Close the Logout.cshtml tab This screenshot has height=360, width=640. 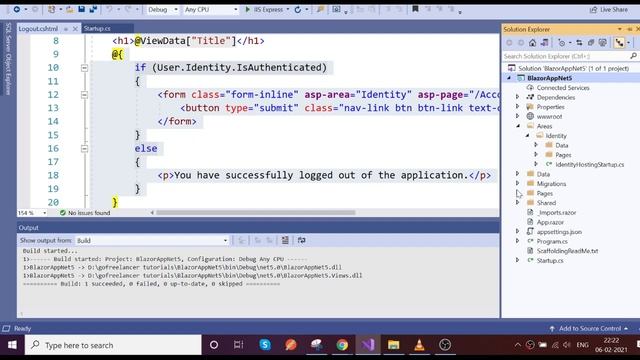[x=75, y=29]
